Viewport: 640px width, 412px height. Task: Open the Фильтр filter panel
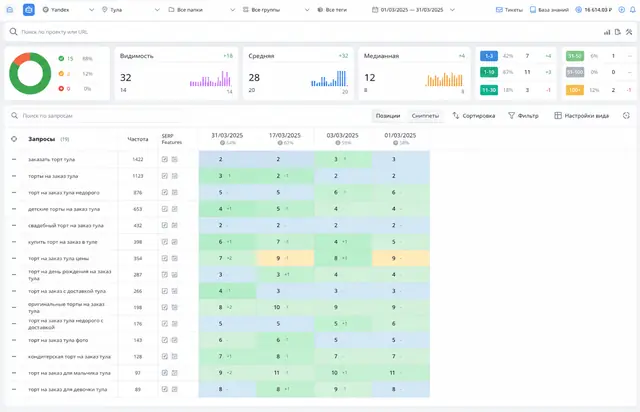(x=523, y=116)
